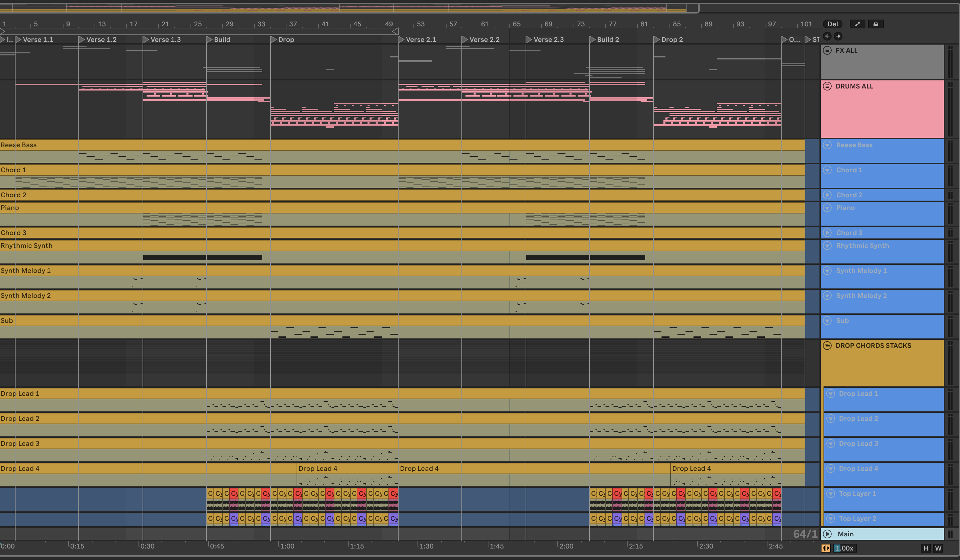The image size is (960, 560).
Task: Click the W optimize width button
Action: 938,548
